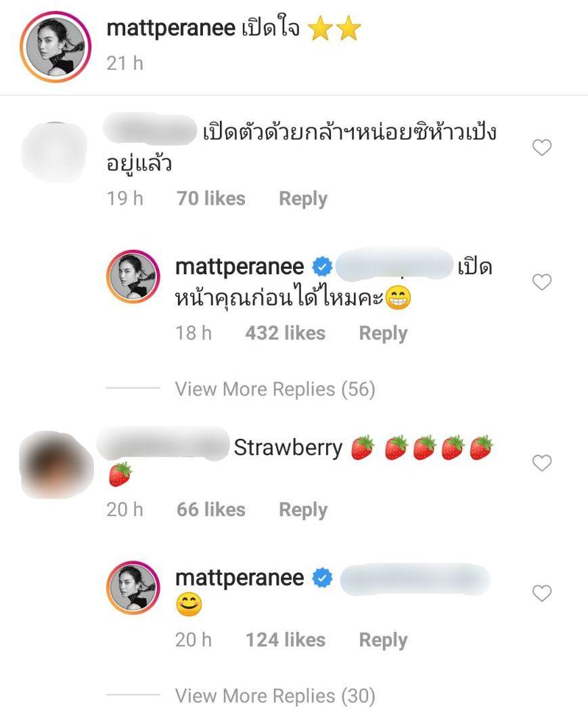Click blurred avatar of Strawberry commenter
Image resolution: width=588 pixels, height=728 pixels.
[x=56, y=465]
